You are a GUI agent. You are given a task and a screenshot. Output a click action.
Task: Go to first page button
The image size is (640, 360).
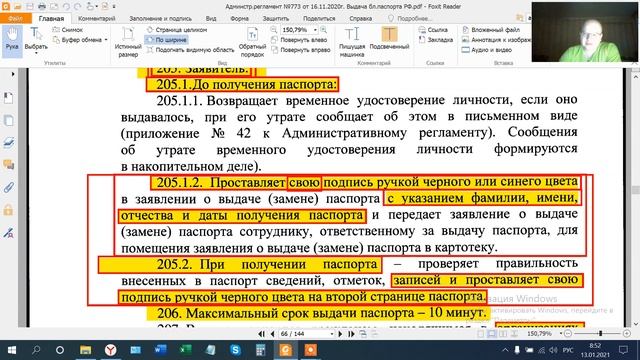point(262,334)
